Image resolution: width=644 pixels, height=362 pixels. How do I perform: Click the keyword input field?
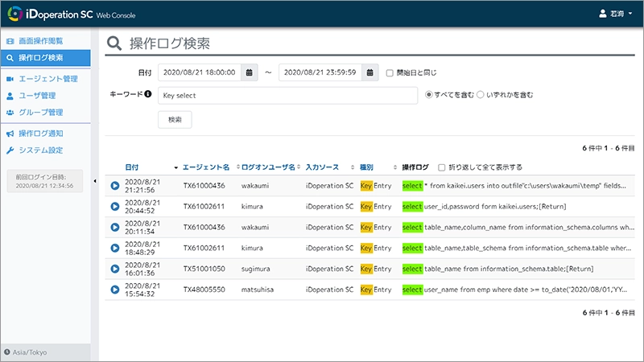pyautogui.click(x=287, y=95)
